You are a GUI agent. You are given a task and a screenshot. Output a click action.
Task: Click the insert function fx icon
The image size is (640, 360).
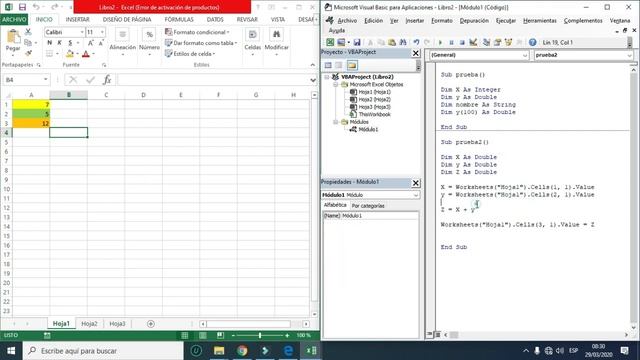click(107, 80)
